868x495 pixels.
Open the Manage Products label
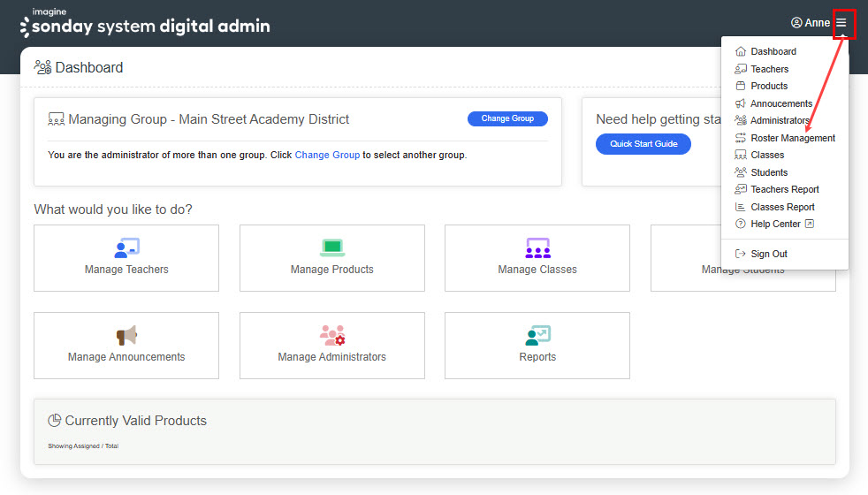coord(332,270)
